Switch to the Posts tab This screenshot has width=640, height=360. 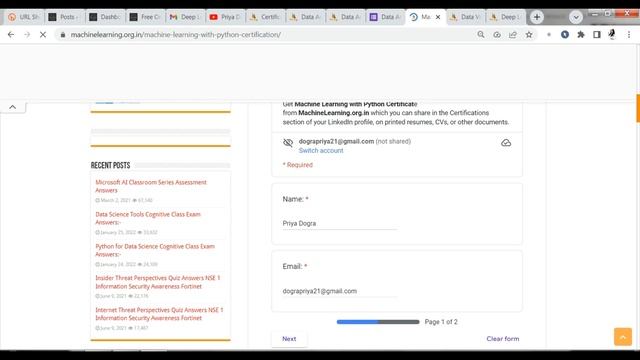pyautogui.click(x=64, y=17)
